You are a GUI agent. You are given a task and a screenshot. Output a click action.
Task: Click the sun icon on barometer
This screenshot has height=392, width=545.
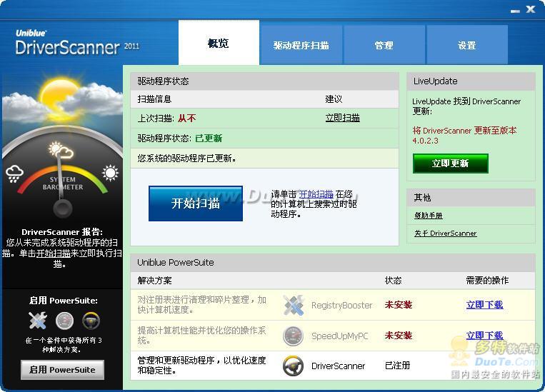click(x=110, y=173)
